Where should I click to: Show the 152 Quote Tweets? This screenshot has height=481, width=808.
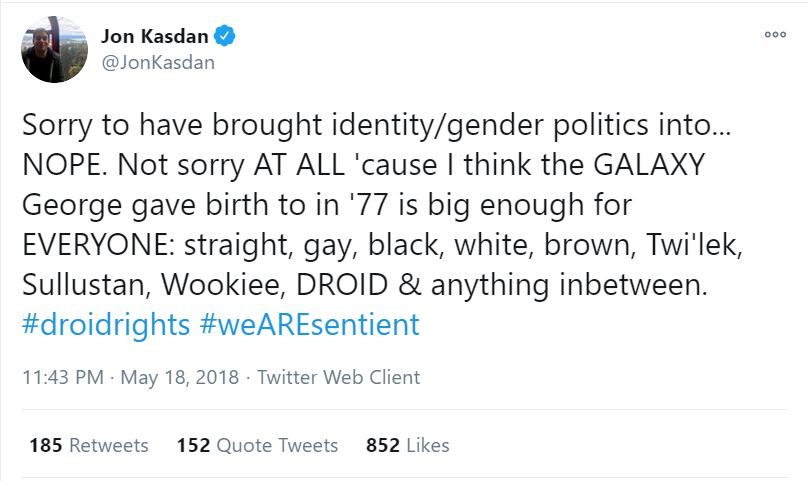click(257, 445)
